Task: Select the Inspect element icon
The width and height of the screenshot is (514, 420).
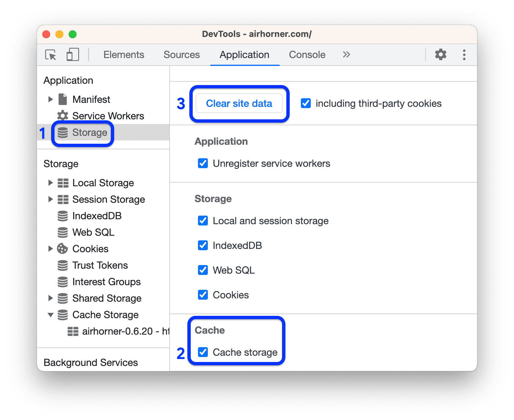Action: (50, 55)
